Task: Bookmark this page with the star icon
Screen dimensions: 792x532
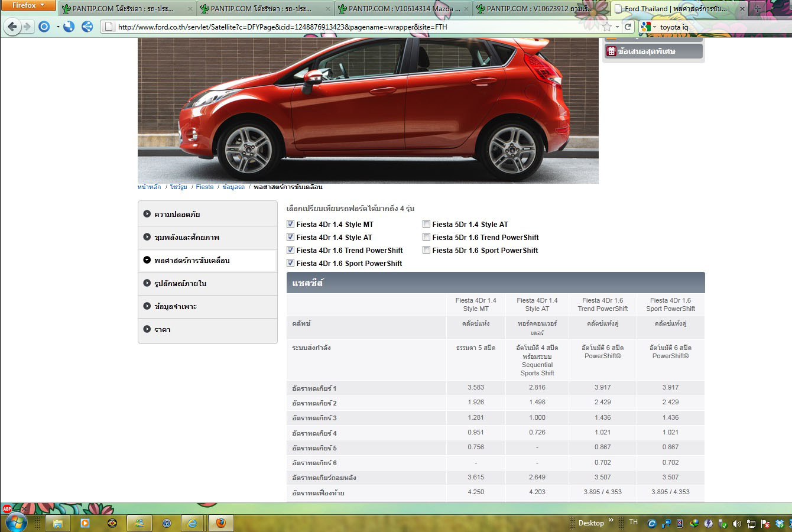Action: click(x=607, y=27)
